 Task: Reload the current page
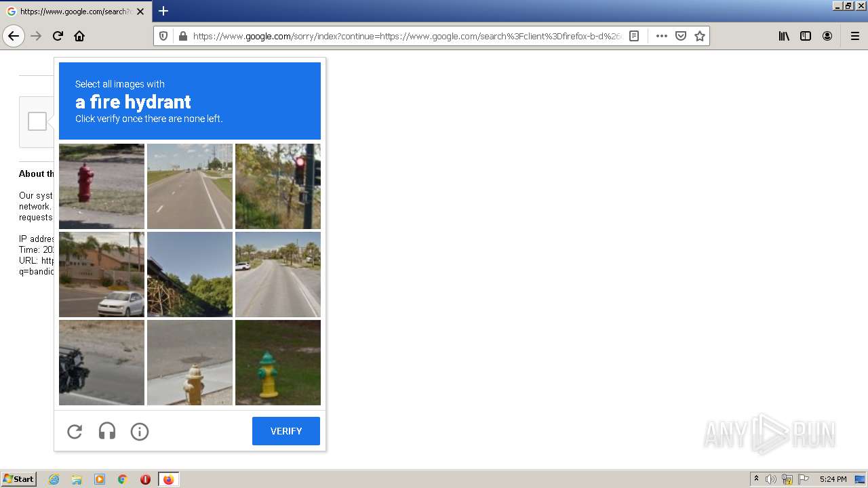[58, 36]
